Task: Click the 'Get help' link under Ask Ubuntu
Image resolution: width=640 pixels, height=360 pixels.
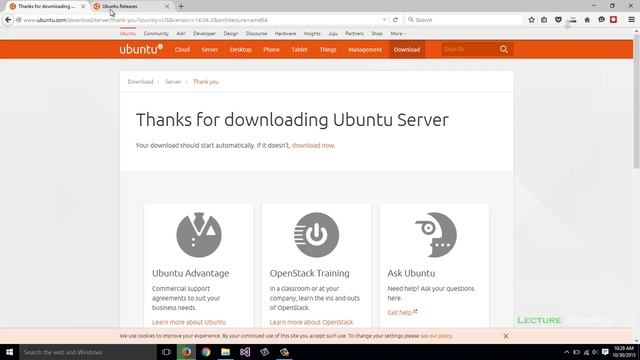Action: [402, 312]
